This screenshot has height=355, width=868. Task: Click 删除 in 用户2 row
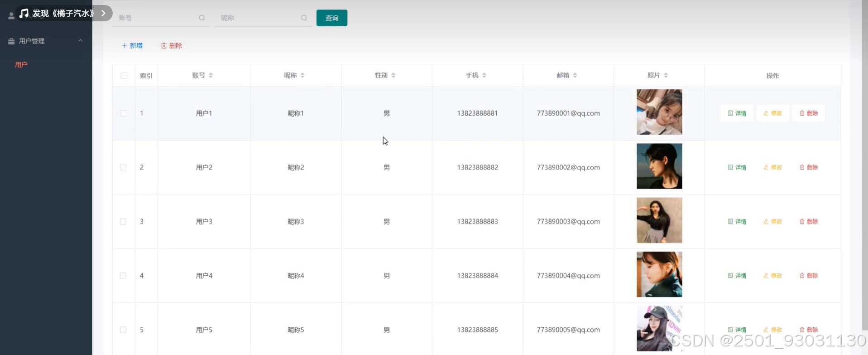coord(809,167)
